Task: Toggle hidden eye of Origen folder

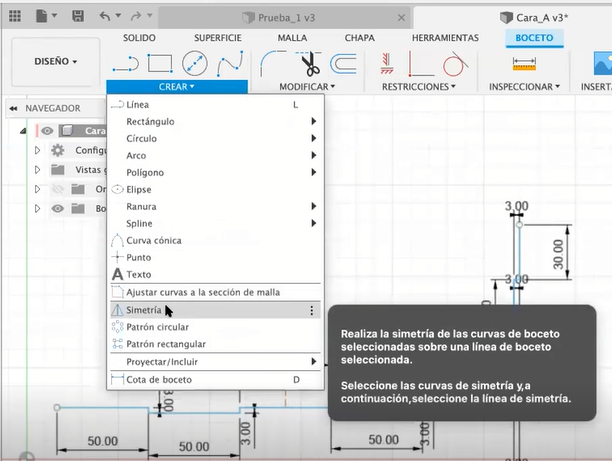Action: pos(58,189)
